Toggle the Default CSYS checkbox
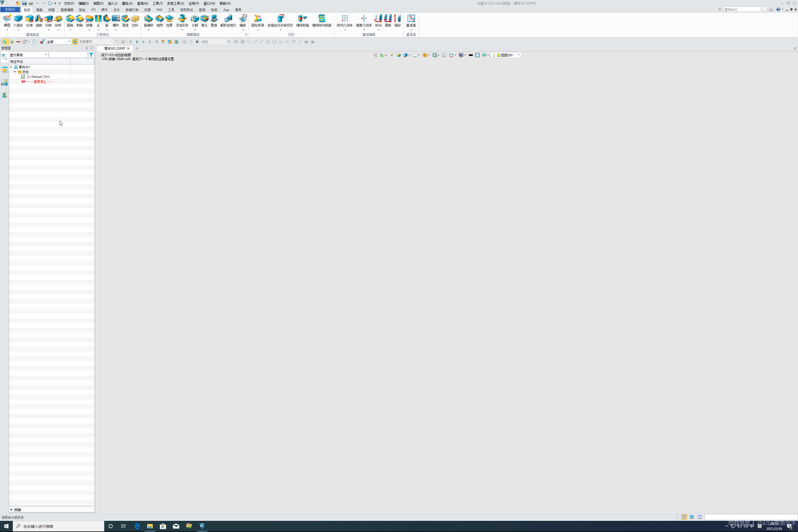This screenshot has height=532, width=798. [x=23, y=77]
